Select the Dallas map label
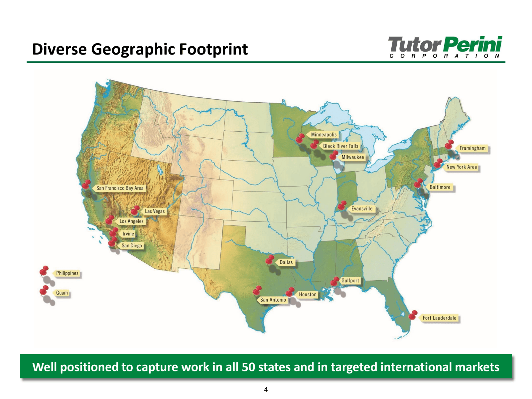This screenshot has height=399, width=532. (x=286, y=262)
